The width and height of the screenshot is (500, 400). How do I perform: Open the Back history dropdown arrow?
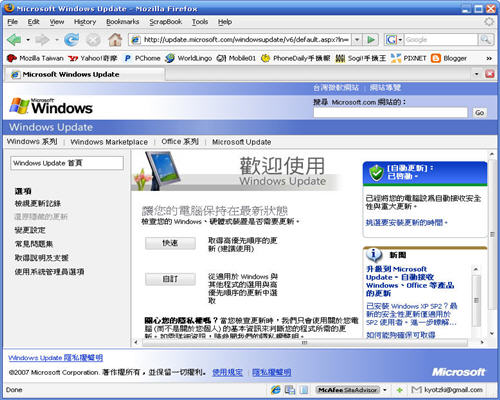point(28,40)
